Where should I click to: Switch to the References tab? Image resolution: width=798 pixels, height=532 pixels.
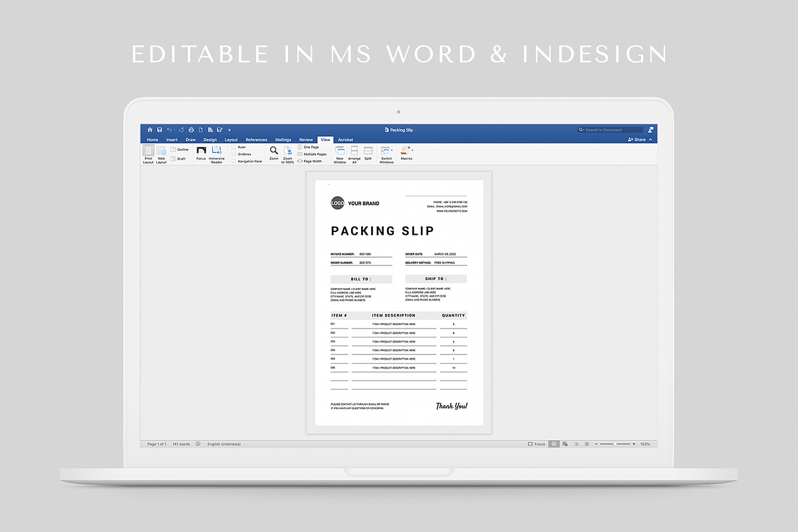point(256,140)
